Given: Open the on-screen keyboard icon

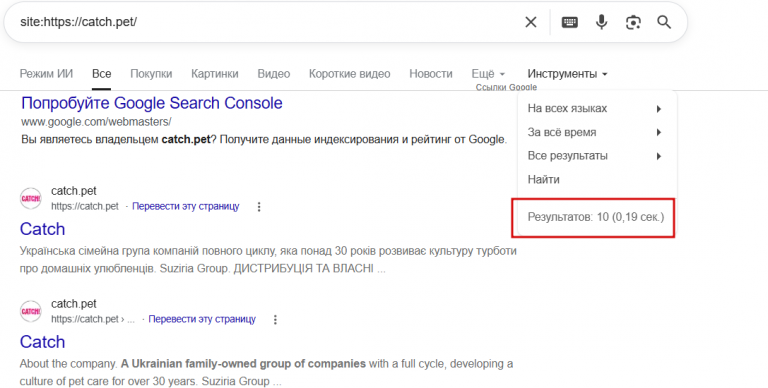Looking at the screenshot, I should click(569, 22).
